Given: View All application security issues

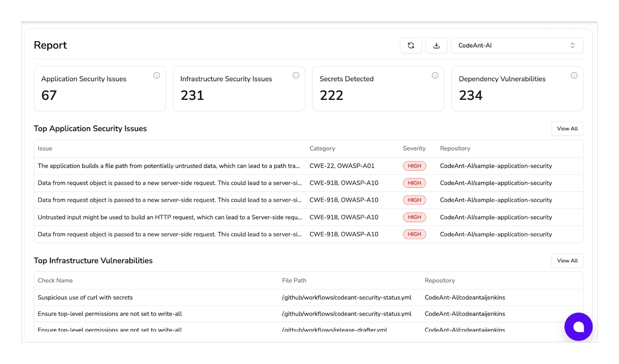Looking at the screenshot, I should pos(567,128).
